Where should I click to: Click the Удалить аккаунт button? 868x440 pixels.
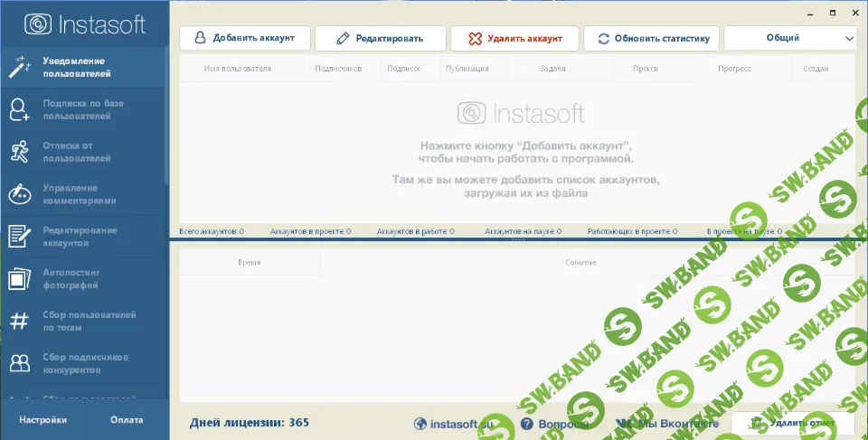coord(514,38)
